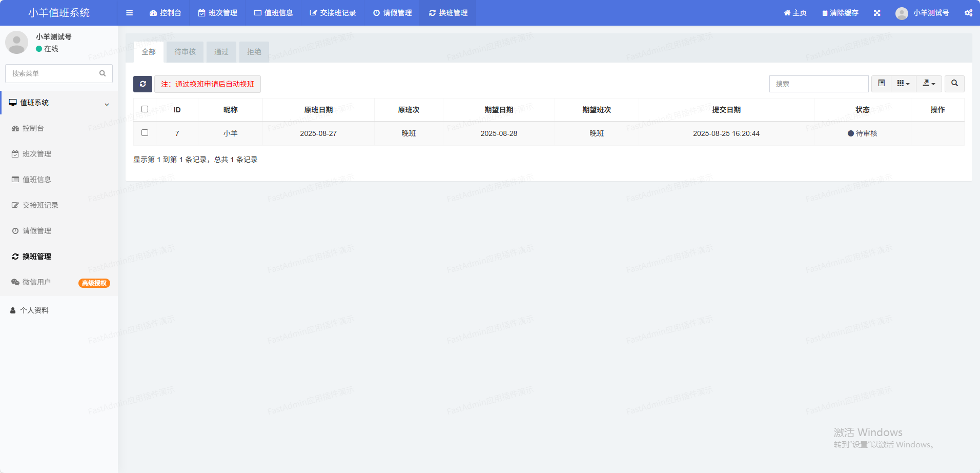980x473 pixels.
Task: Click the refresh table button
Action: (142, 84)
